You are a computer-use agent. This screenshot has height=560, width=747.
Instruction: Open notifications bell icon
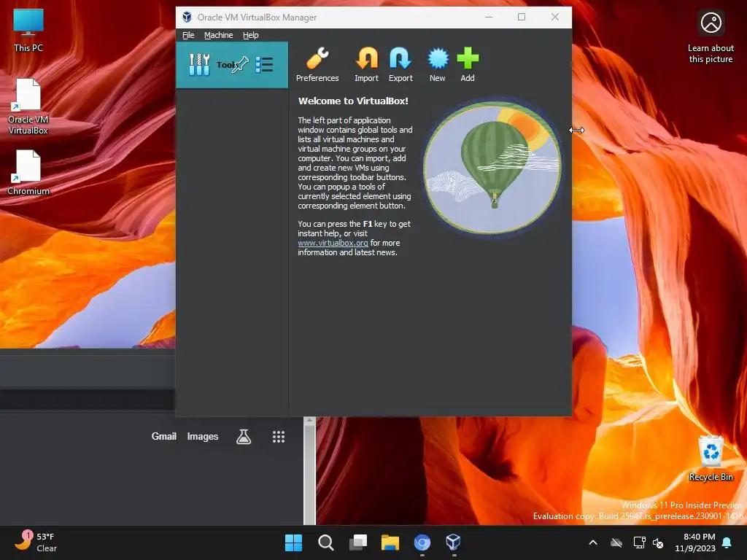tap(727, 542)
